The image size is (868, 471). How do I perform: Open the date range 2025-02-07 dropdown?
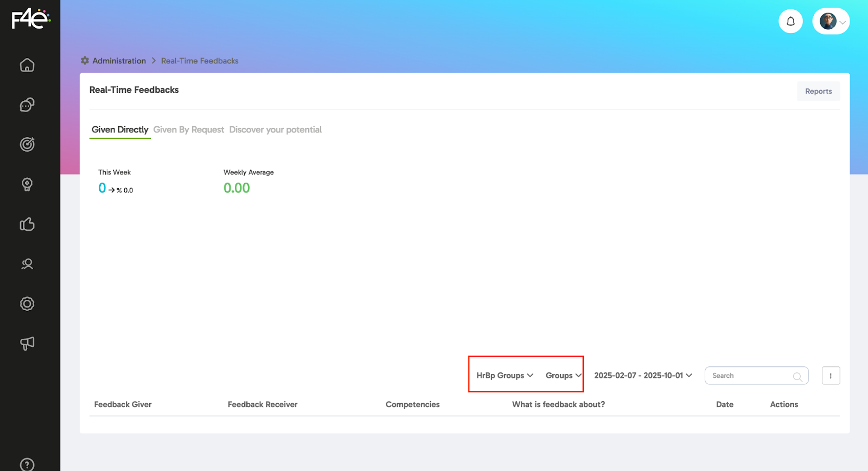click(643, 376)
